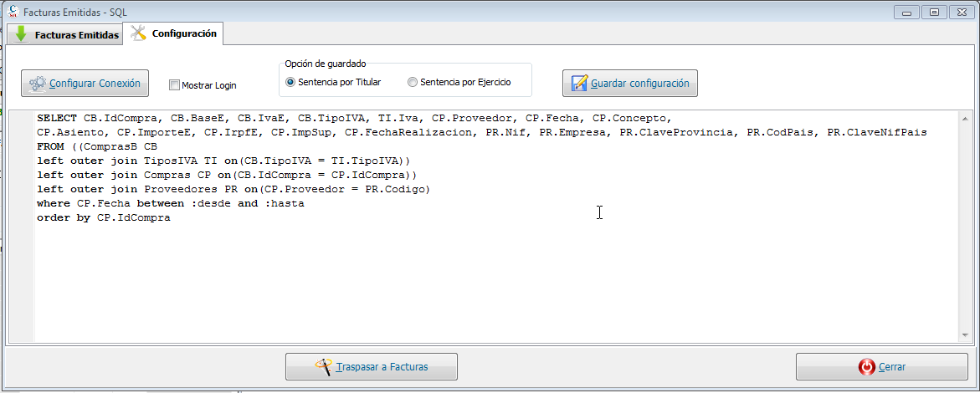The width and height of the screenshot is (980, 393).
Task: Click the SELECT keyword in the query
Action: (x=57, y=118)
